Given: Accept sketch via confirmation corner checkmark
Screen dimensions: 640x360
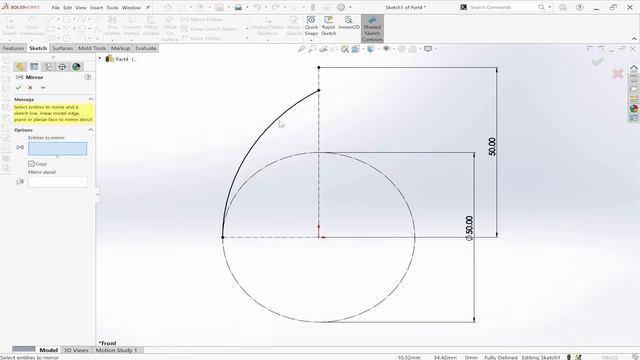Looking at the screenshot, I should (598, 61).
